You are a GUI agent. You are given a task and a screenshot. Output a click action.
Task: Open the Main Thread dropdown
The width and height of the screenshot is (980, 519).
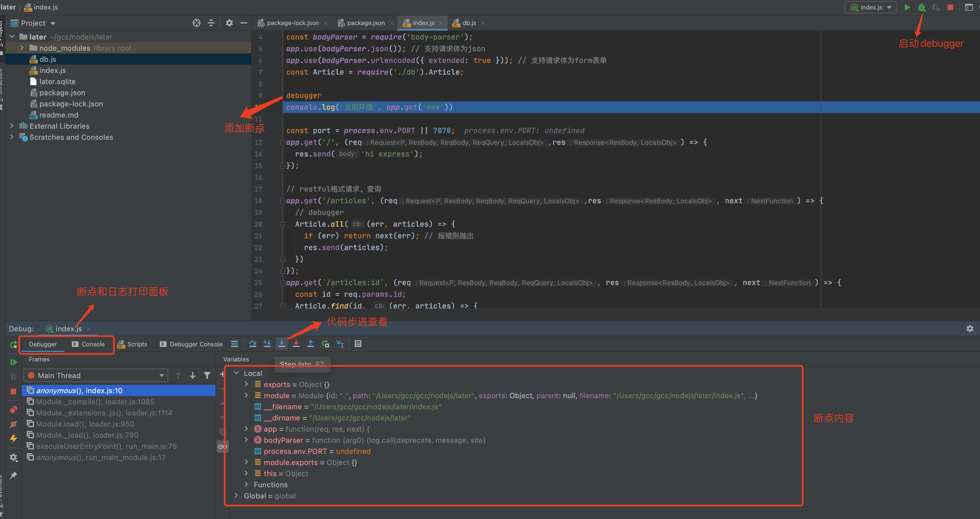click(x=96, y=376)
